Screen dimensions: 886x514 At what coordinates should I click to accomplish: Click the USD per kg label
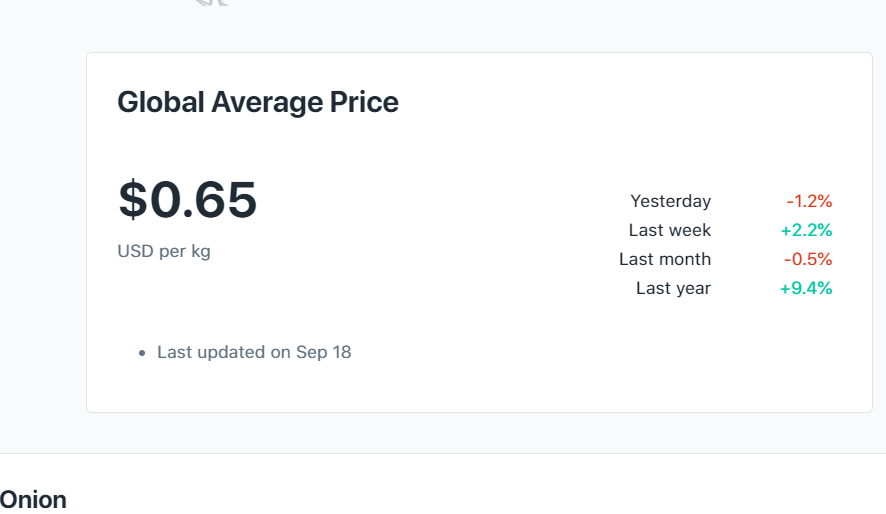(164, 251)
